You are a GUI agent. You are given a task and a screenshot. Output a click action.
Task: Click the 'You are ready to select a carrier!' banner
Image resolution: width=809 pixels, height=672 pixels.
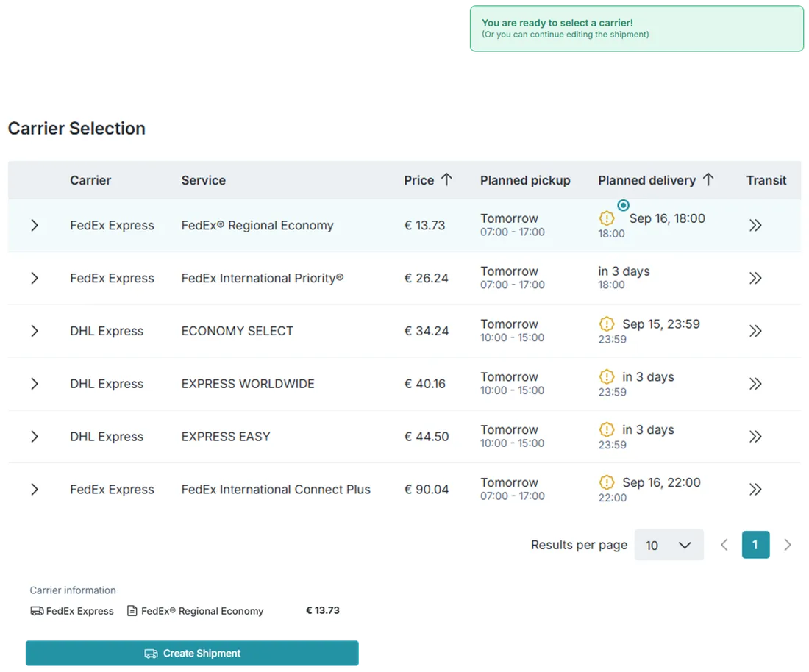[637, 29]
